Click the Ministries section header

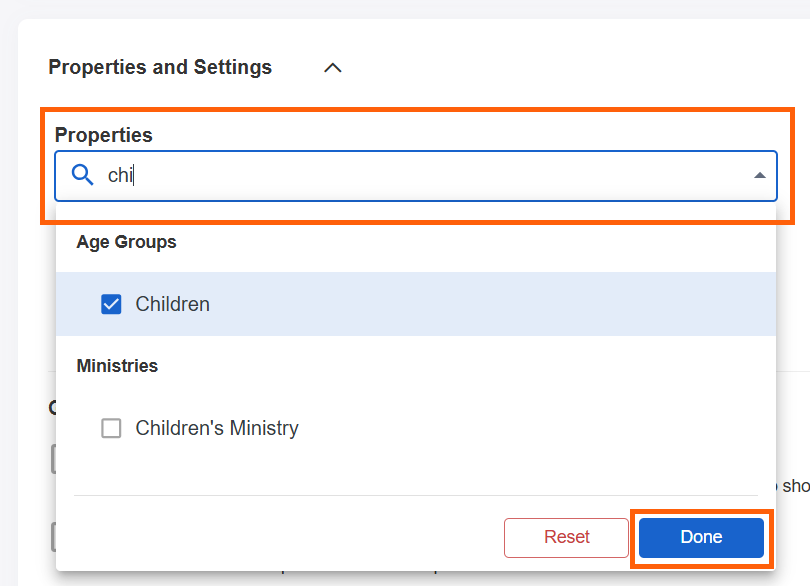click(116, 365)
